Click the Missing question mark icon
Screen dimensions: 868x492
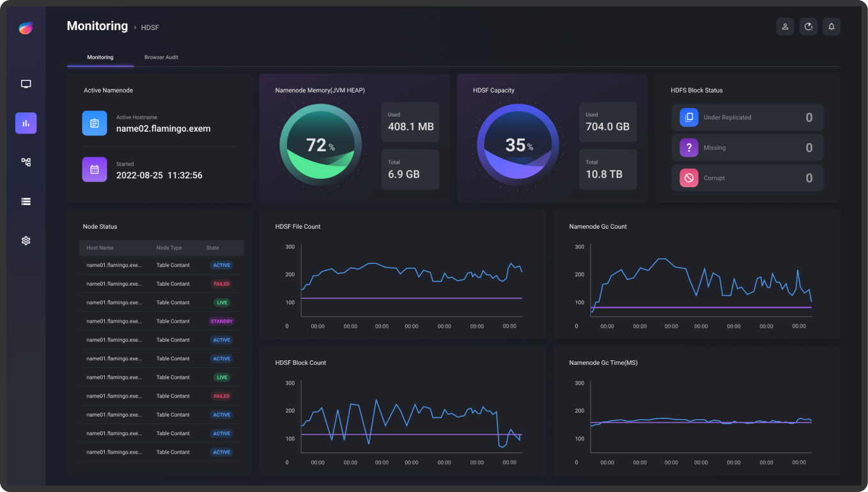pyautogui.click(x=689, y=148)
